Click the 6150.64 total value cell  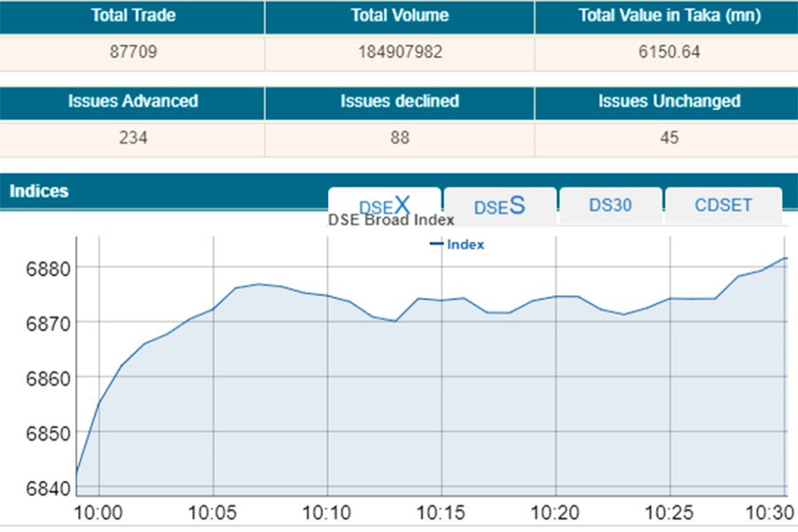[665, 52]
